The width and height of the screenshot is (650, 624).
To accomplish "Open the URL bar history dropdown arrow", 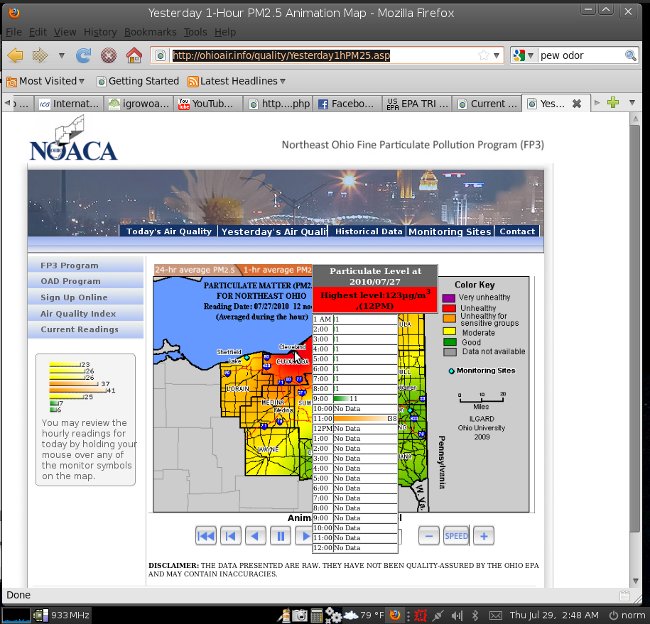I will (497, 55).
